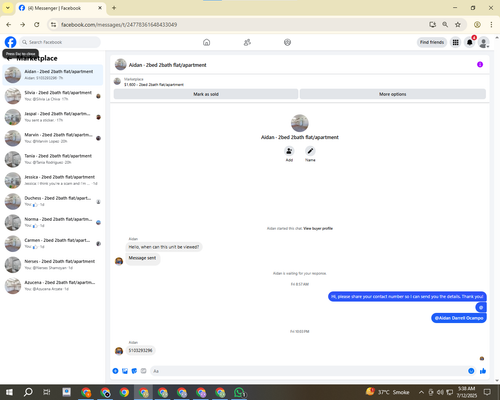Open the taskbar clock and date
This screenshot has height=400, width=500.
tap(466, 392)
